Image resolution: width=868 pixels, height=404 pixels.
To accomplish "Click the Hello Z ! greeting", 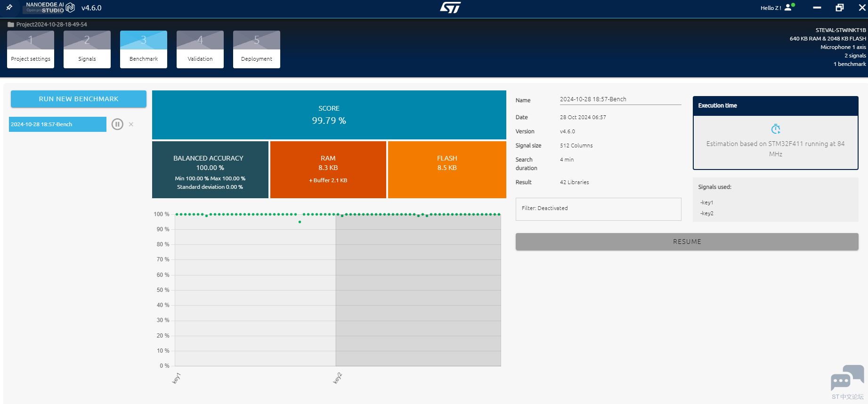I will tap(771, 8).
